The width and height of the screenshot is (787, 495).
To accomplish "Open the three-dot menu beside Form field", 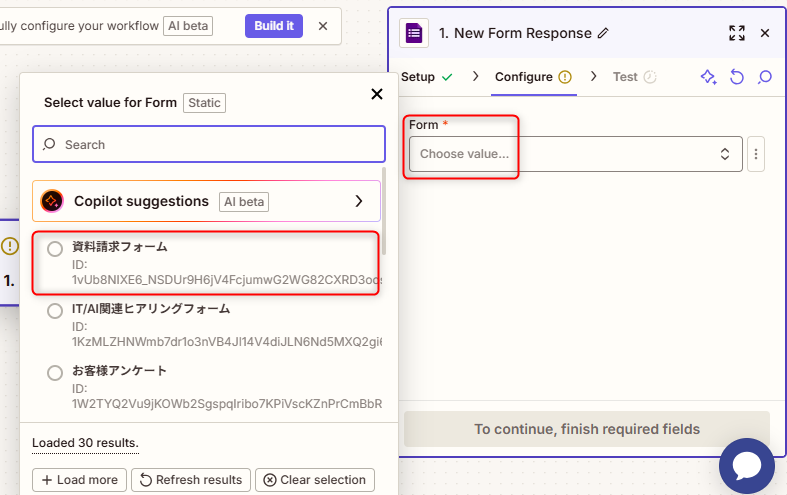I will coord(756,154).
